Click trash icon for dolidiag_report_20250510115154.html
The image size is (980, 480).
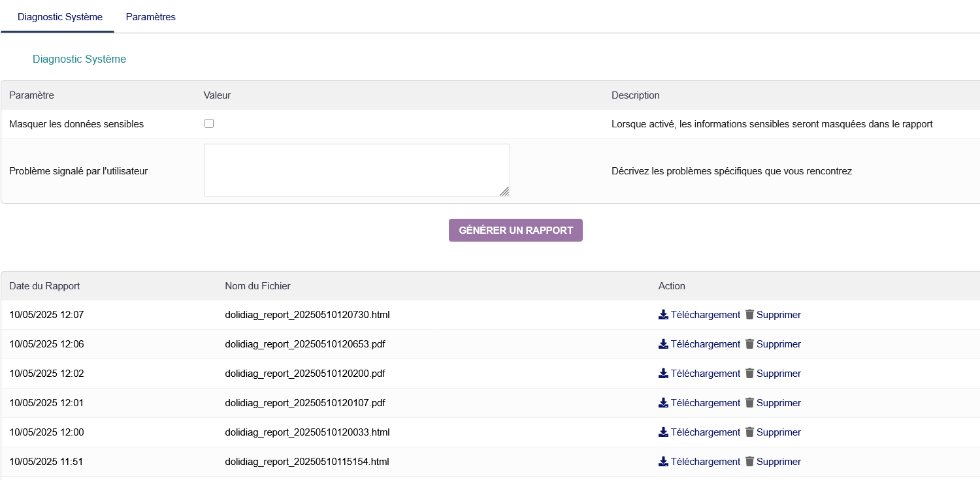tap(749, 462)
